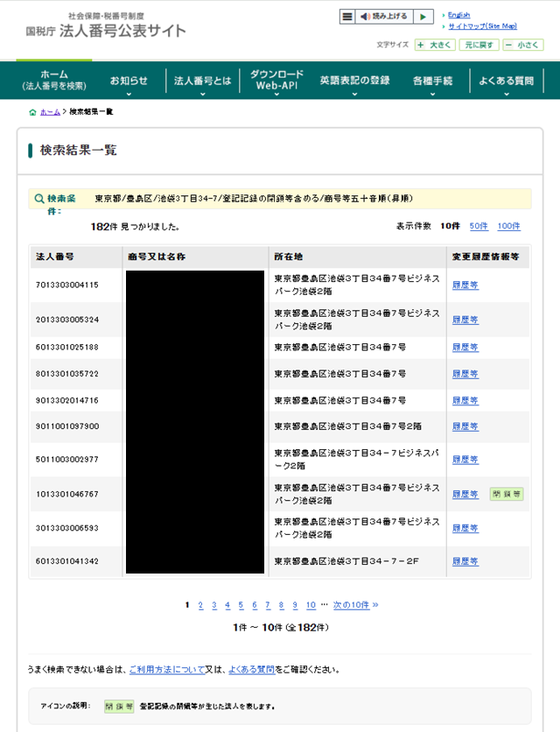Expand the お知らせ navigation menu
This screenshot has height=732, width=560.
(129, 81)
